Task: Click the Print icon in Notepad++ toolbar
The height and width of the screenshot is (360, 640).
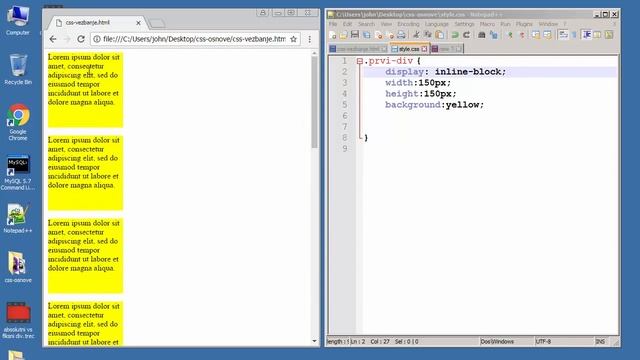Action: 401,35
